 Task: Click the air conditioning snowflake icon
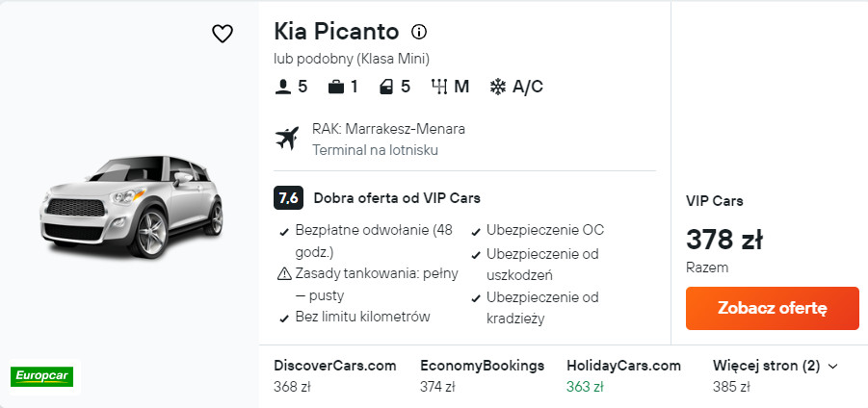click(498, 87)
